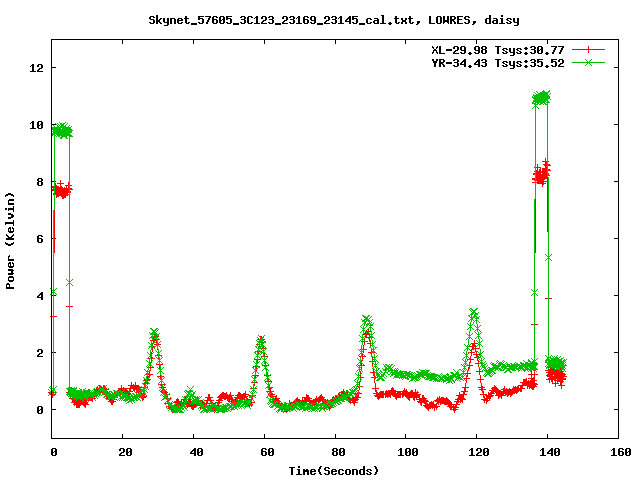The width and height of the screenshot is (640, 480).
Task: Click y-axis tick label 8
Action: coord(40,182)
